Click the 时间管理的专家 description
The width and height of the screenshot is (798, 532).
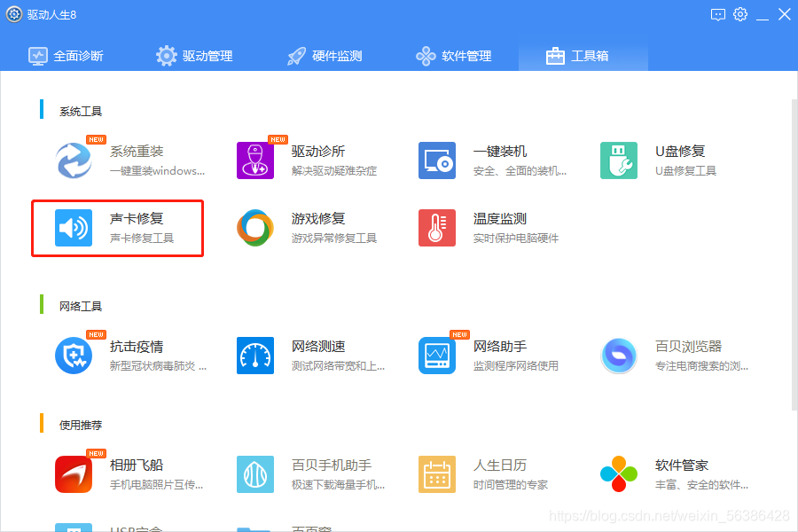(511, 485)
